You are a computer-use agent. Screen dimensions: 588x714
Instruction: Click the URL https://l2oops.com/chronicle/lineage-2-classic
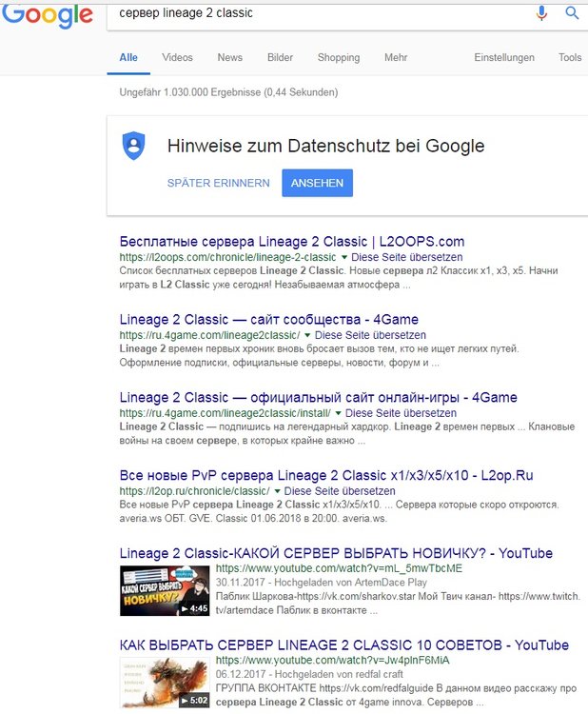click(227, 257)
